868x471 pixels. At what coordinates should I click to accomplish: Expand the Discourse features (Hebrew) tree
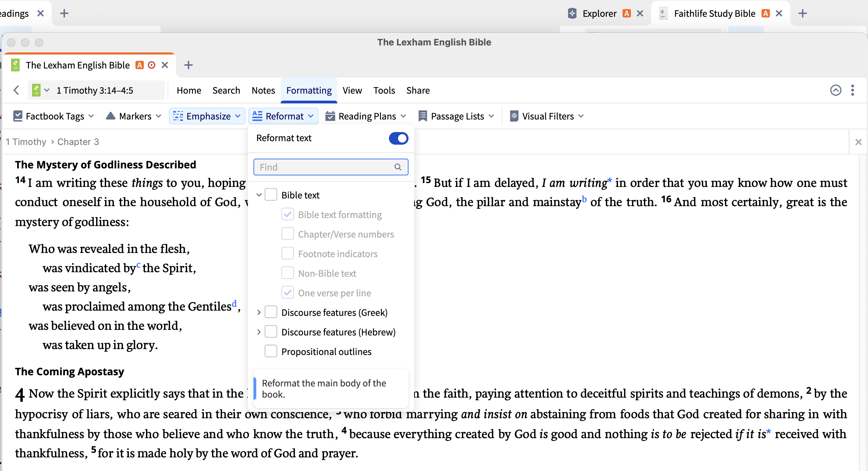[259, 332]
